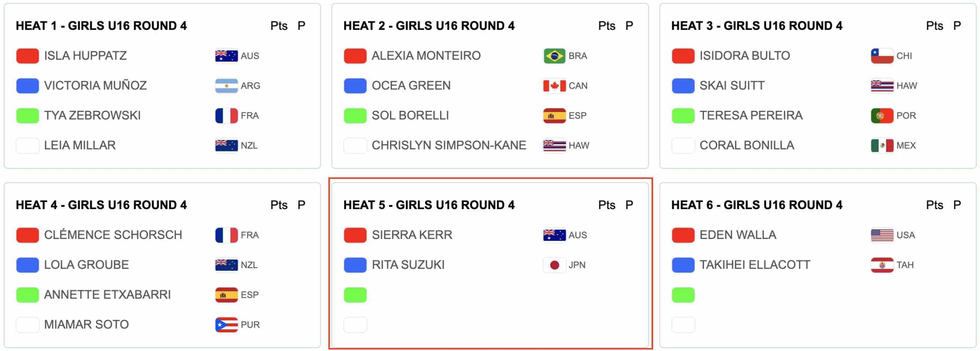Open Heat 5 Girls U16 Round 4 title

429,205
